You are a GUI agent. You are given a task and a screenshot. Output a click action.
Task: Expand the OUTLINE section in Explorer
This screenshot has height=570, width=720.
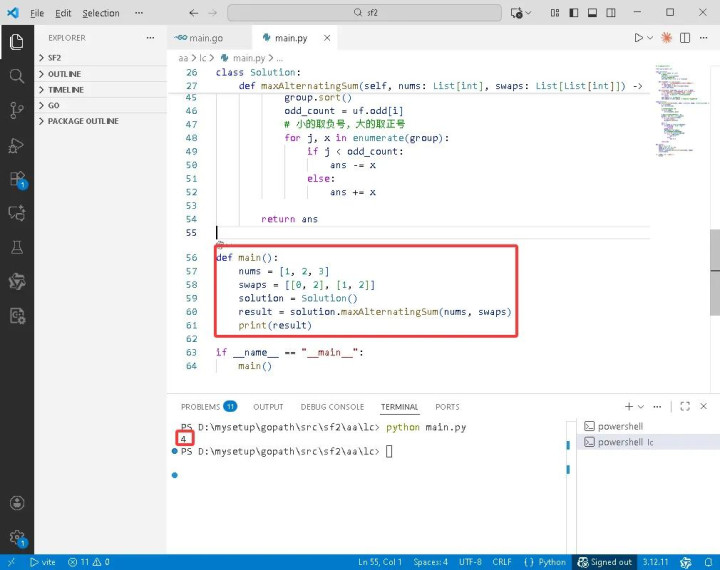click(x=64, y=74)
